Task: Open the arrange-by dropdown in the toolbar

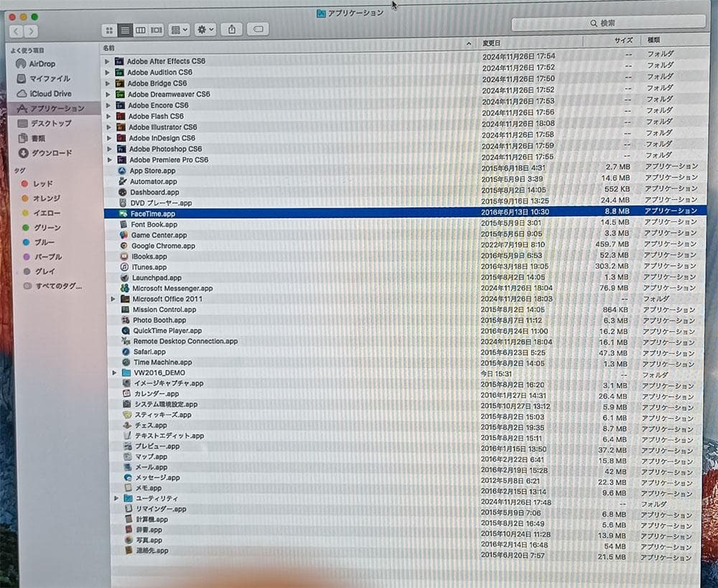Action: point(179,30)
